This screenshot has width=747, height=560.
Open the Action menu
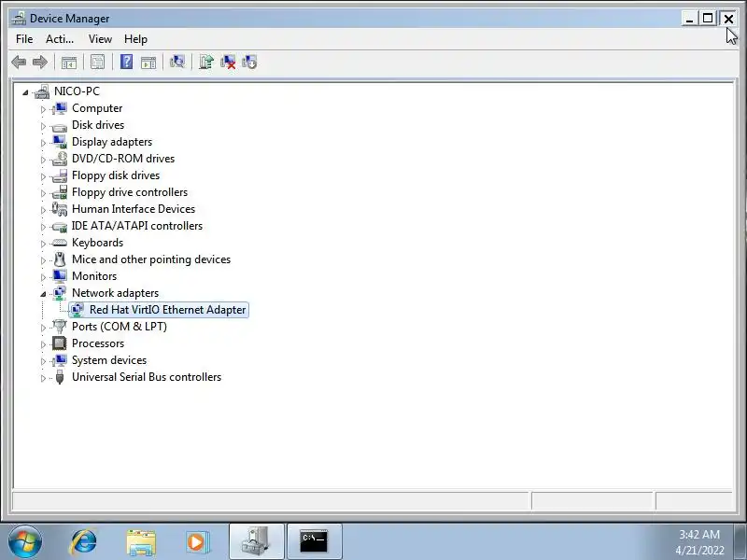(x=60, y=39)
